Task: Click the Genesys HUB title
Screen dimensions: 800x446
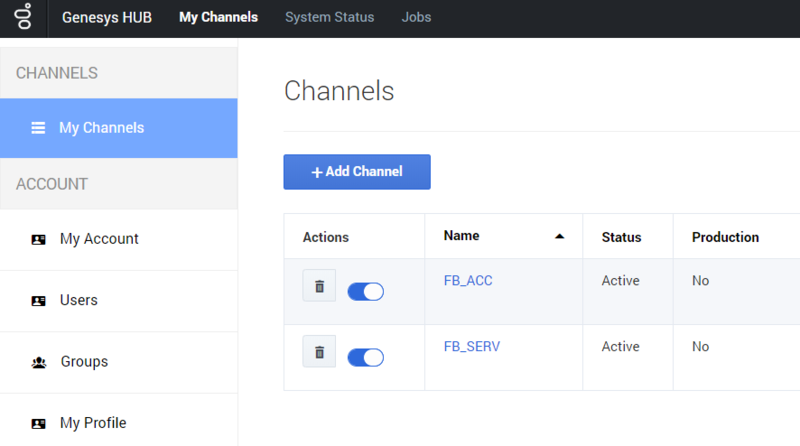Action: pos(107,17)
